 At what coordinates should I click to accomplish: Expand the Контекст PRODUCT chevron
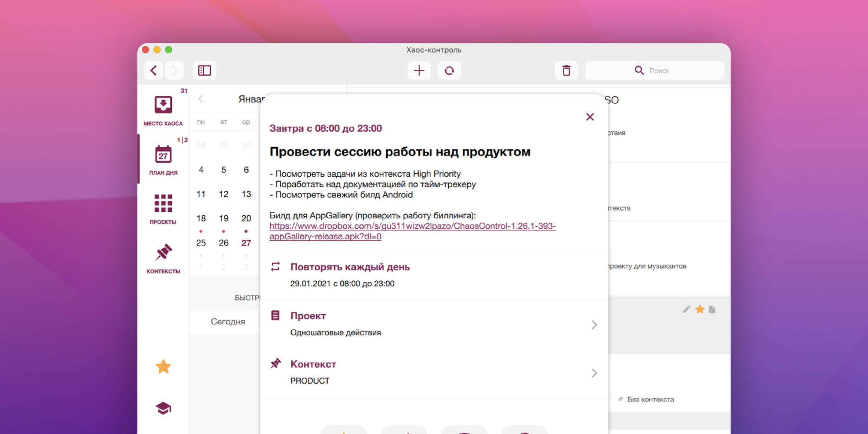click(594, 373)
